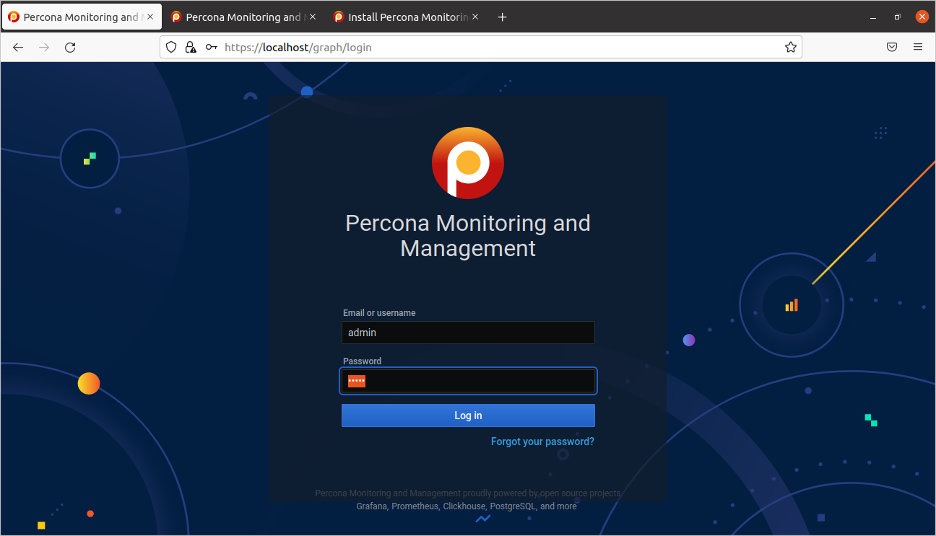Close the Install Percona Monitoring tab
Image resolution: width=936 pixels, height=536 pixels.
(475, 17)
